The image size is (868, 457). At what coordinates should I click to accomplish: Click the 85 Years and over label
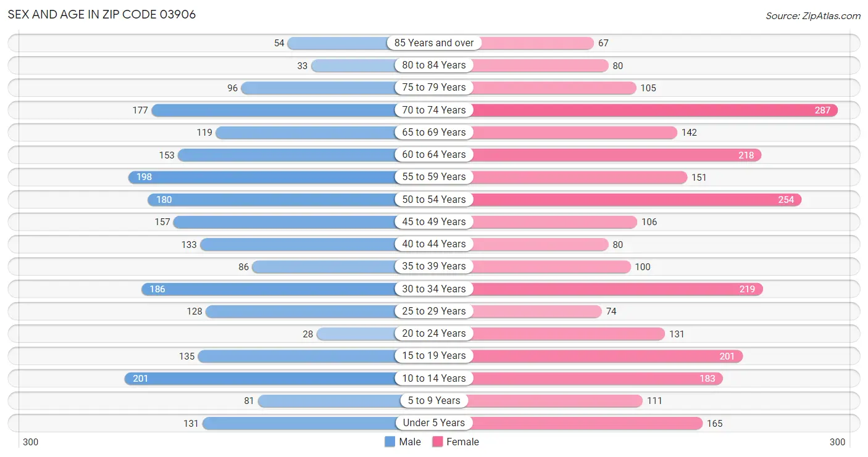[x=434, y=43]
